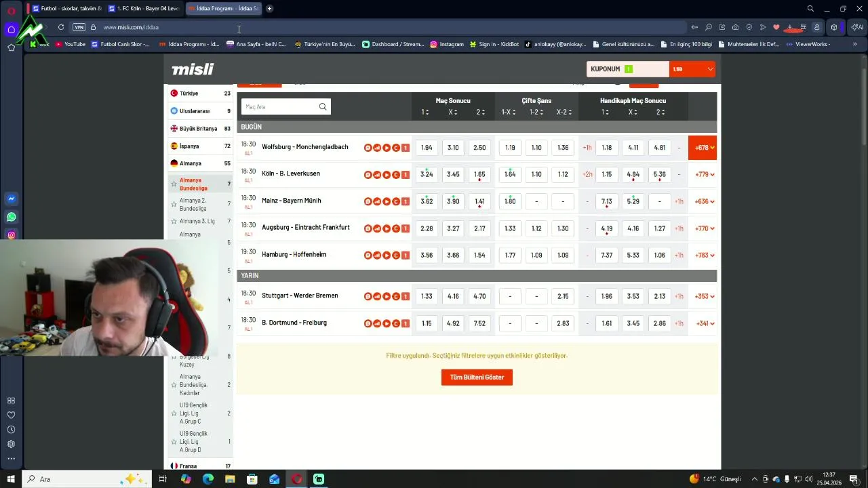Pick odds 3.45 draw for Köln - Leverkusen
The image size is (868, 488).
[453, 174]
